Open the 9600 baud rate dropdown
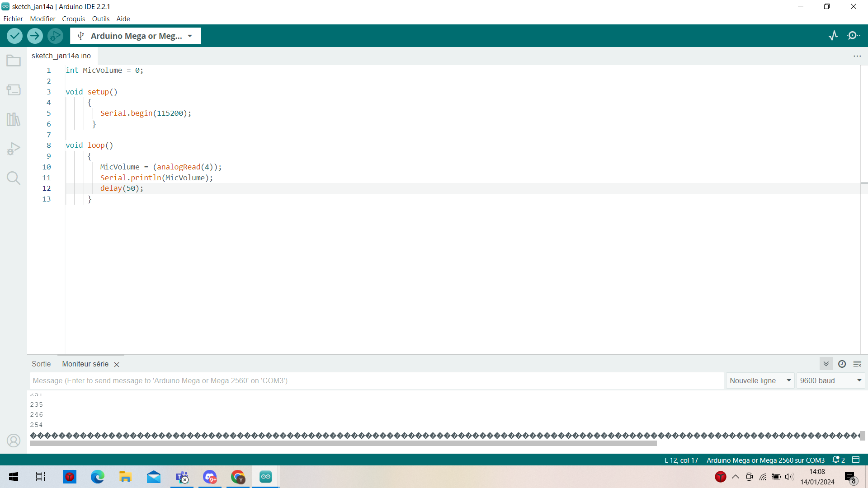This screenshot has height=488, width=868. pyautogui.click(x=830, y=380)
